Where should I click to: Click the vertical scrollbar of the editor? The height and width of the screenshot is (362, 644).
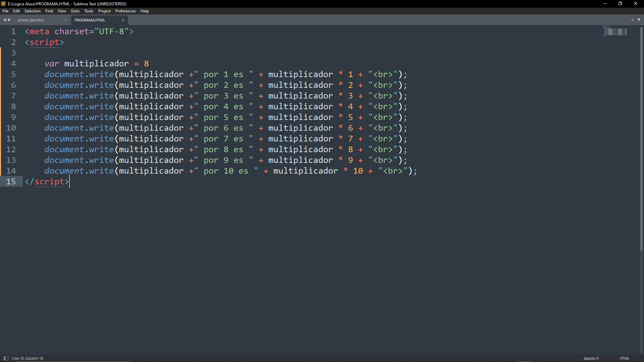point(641,138)
